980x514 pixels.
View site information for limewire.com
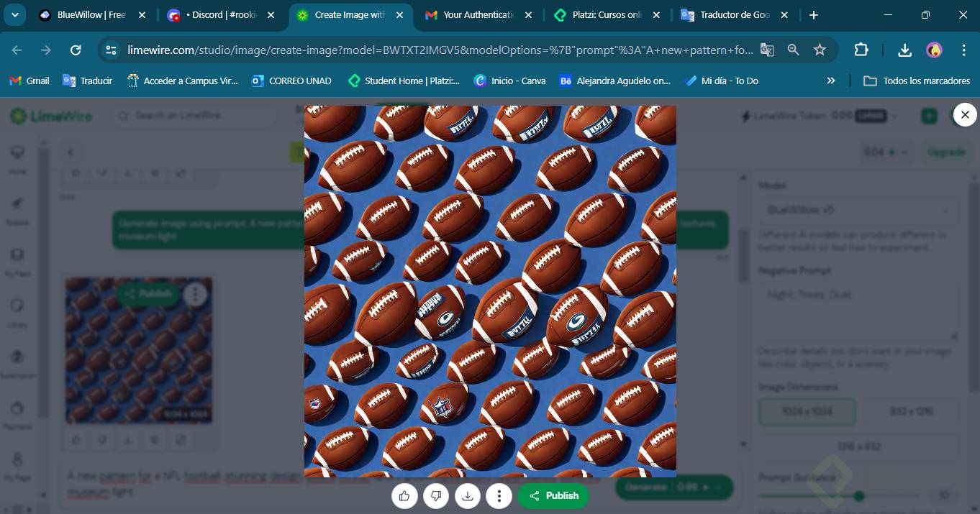pos(111,50)
